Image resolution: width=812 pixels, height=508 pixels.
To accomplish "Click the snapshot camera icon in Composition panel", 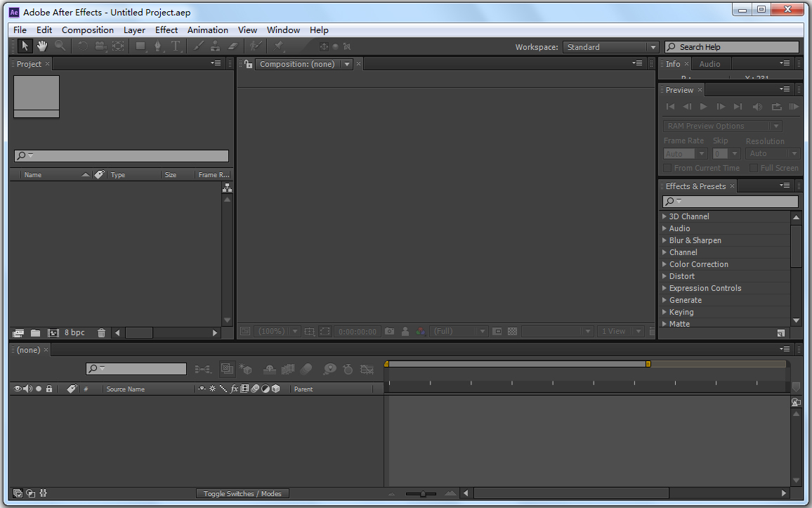I will tap(389, 331).
